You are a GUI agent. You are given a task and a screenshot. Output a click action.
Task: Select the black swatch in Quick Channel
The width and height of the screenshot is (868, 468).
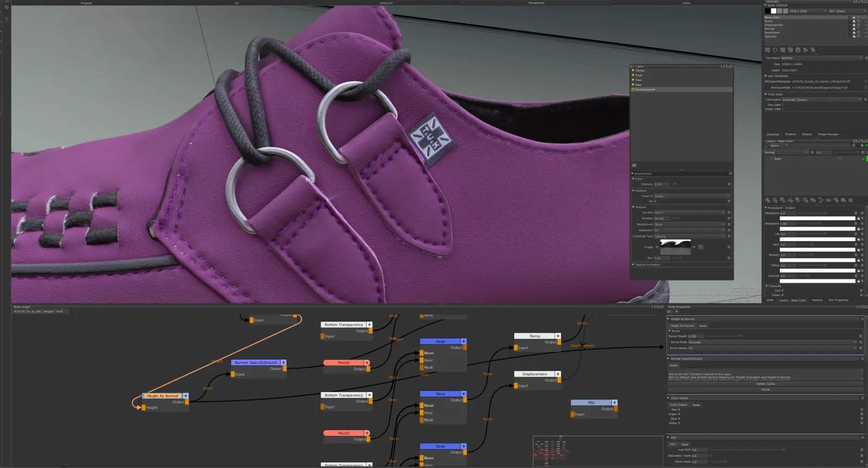[x=767, y=11]
